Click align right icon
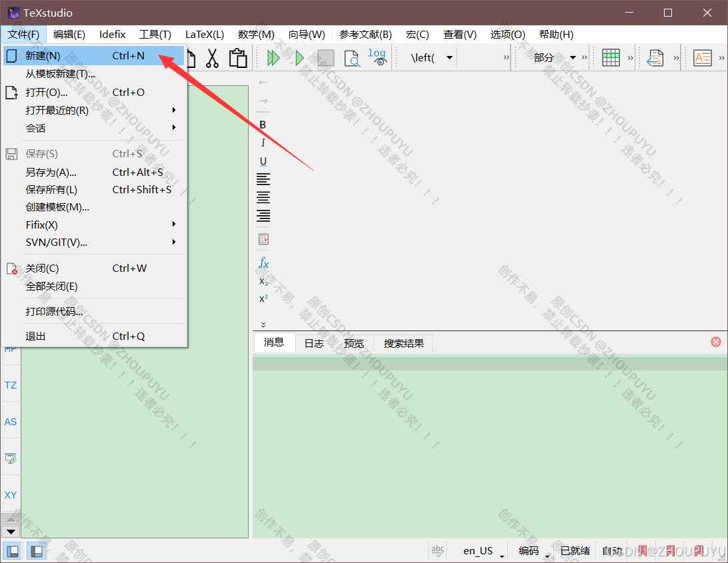The height and width of the screenshot is (563, 728). coord(263,215)
